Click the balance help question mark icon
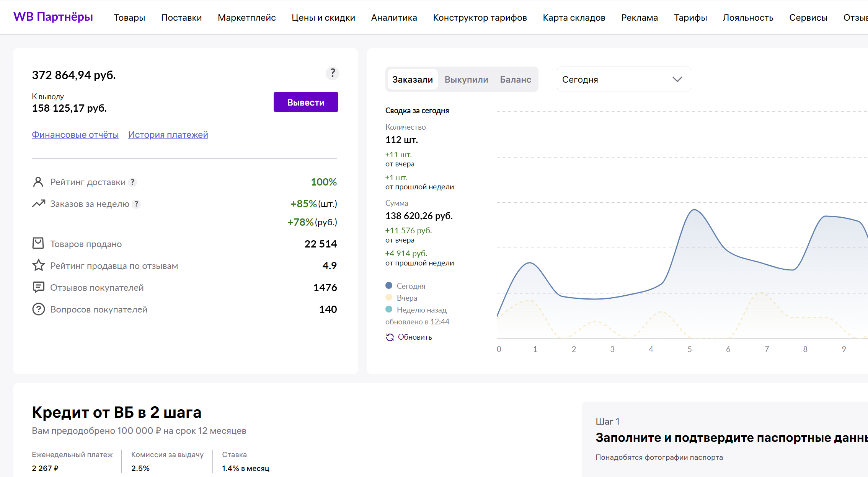868x477 pixels. click(x=333, y=73)
